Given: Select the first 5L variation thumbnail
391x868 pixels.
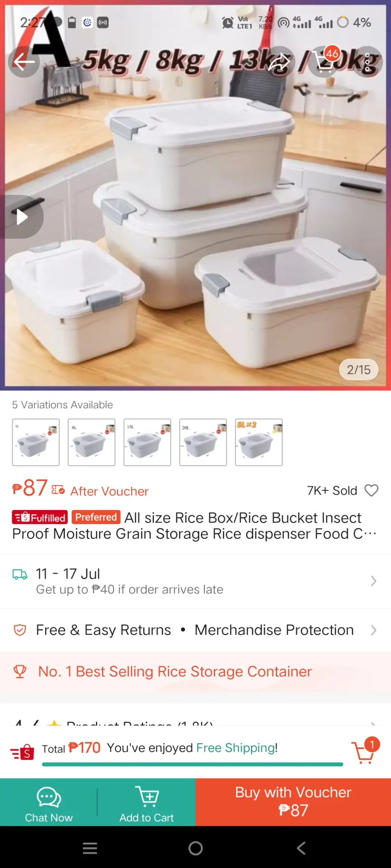Looking at the screenshot, I should [x=36, y=442].
